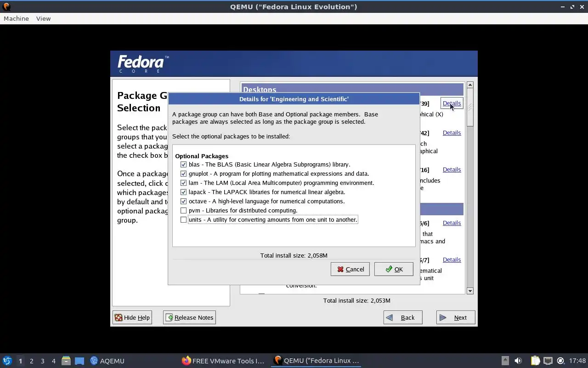This screenshot has width=588, height=368.
Task: Expand the system tray arrow
Action: coord(505,361)
